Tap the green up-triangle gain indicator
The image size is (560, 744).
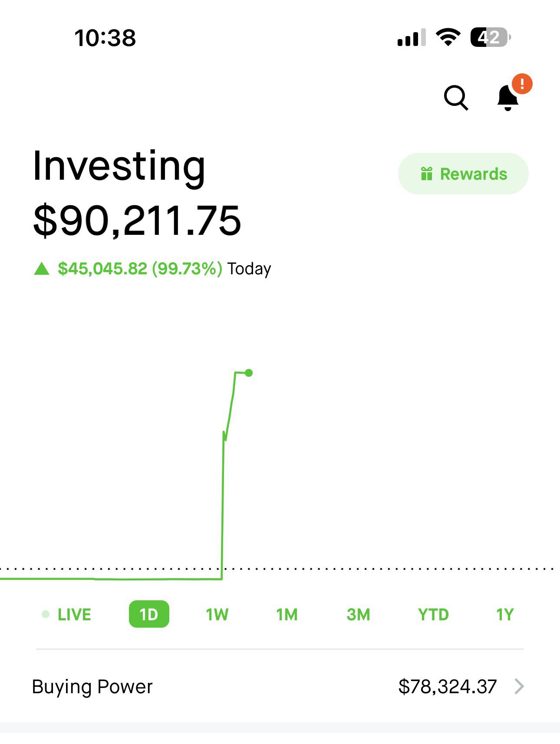pos(42,269)
